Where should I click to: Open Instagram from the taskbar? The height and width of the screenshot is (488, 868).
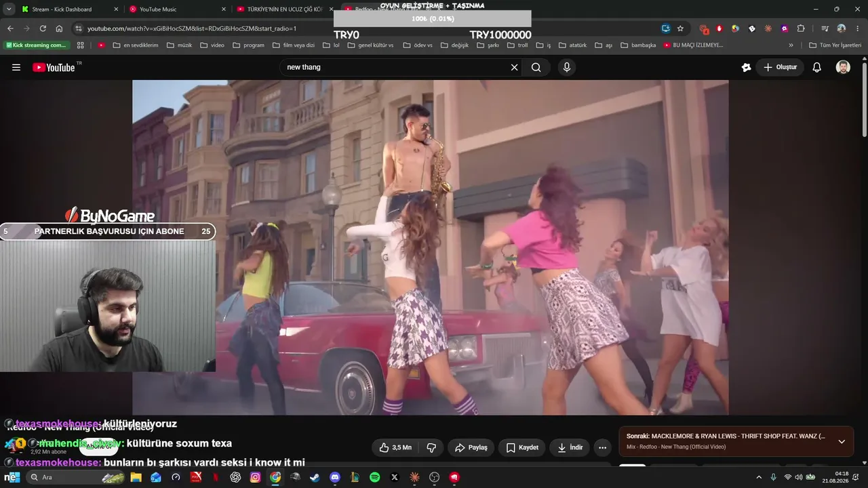[255, 477]
